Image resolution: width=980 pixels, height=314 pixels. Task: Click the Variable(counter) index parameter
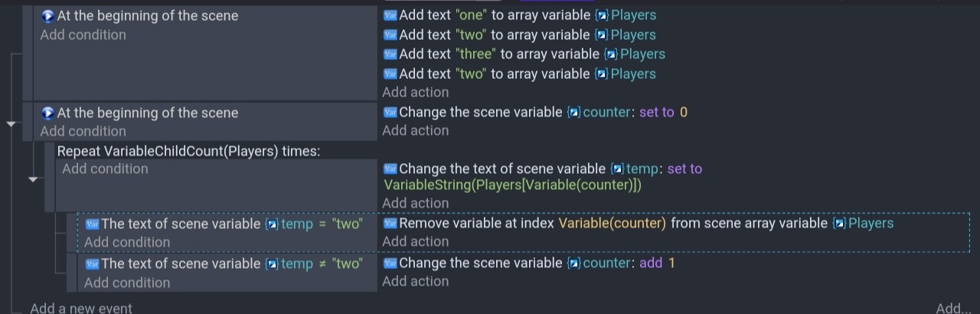612,224
